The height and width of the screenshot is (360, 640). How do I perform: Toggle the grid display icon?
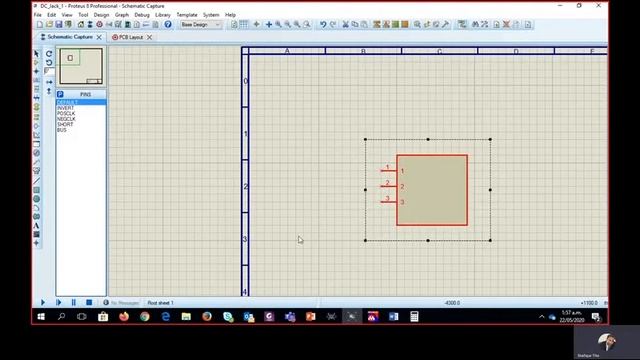coord(244,24)
